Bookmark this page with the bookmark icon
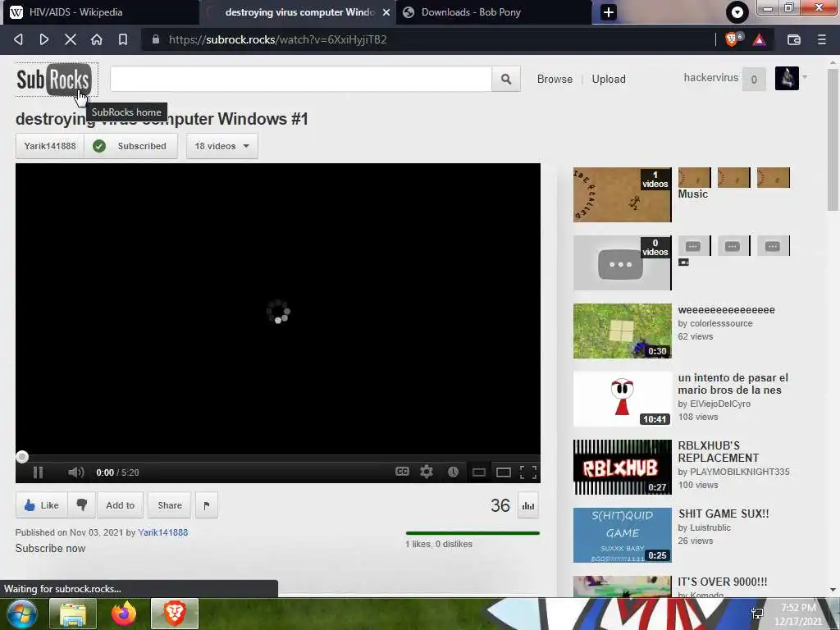This screenshot has height=630, width=840. coord(123,39)
